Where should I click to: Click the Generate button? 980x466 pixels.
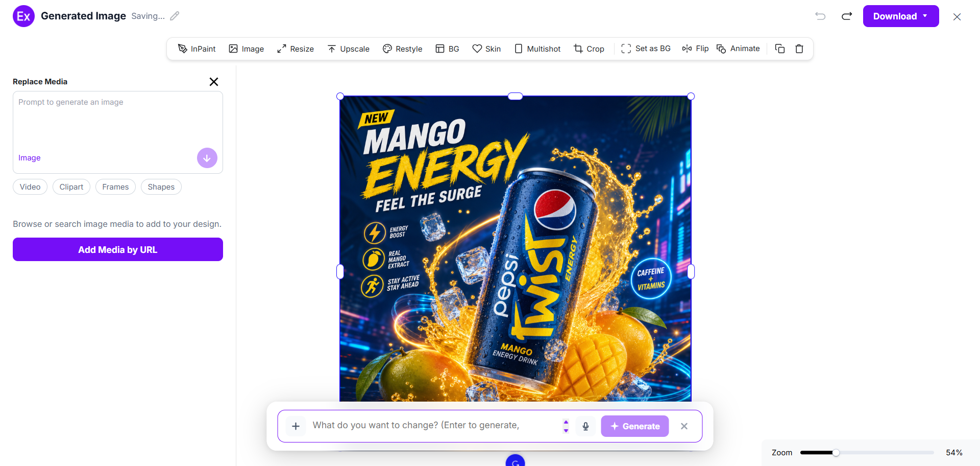click(x=635, y=426)
